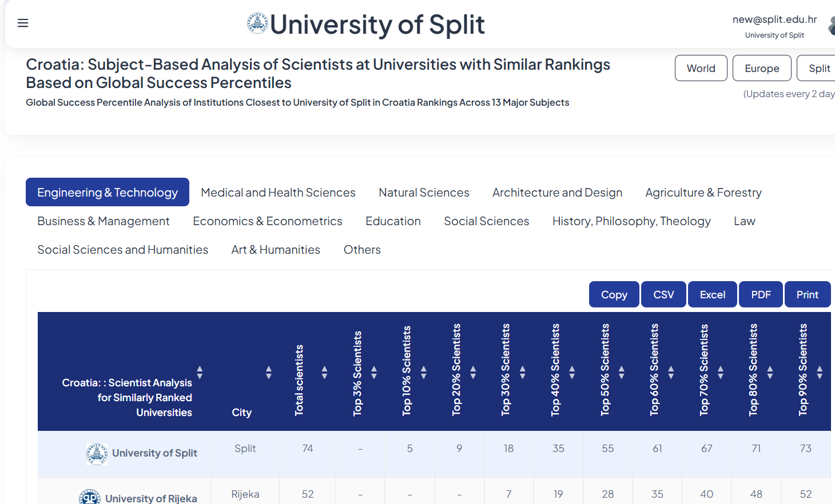The image size is (835, 504).
Task: Click Rijeka's Top 40% value 19
Action: pos(558,494)
